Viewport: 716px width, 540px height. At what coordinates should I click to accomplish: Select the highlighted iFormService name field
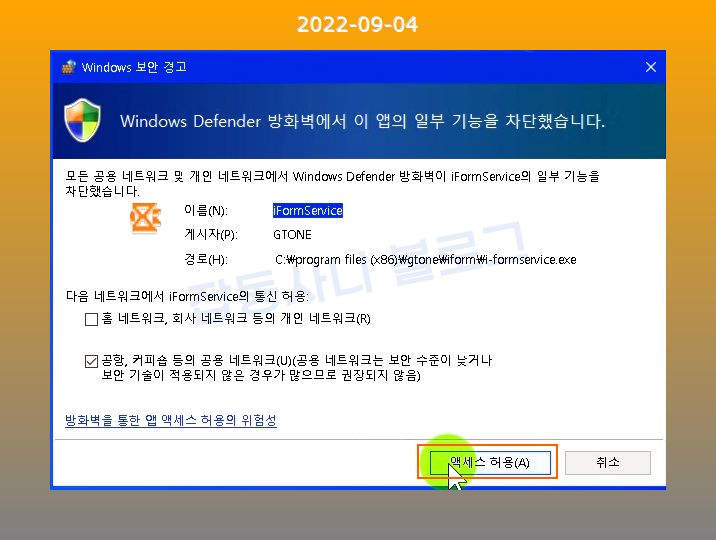point(308,210)
